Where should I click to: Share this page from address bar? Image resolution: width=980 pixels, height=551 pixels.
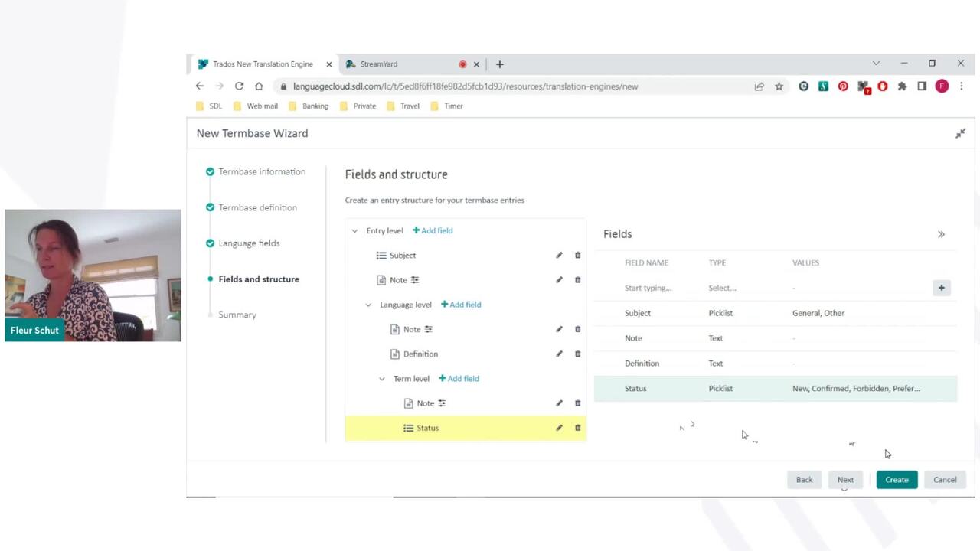point(759,86)
